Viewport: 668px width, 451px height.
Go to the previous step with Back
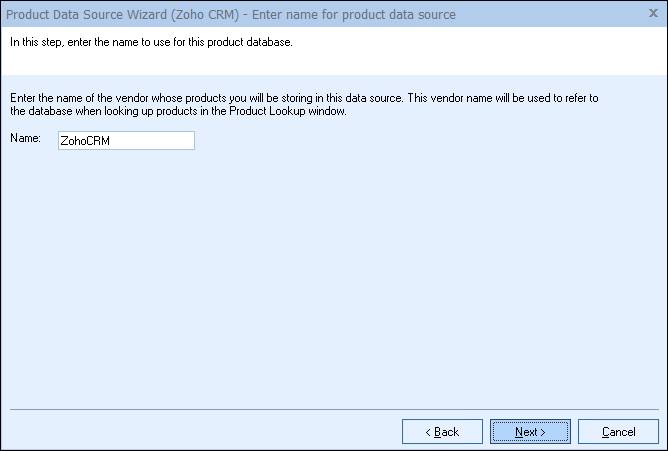coord(441,432)
